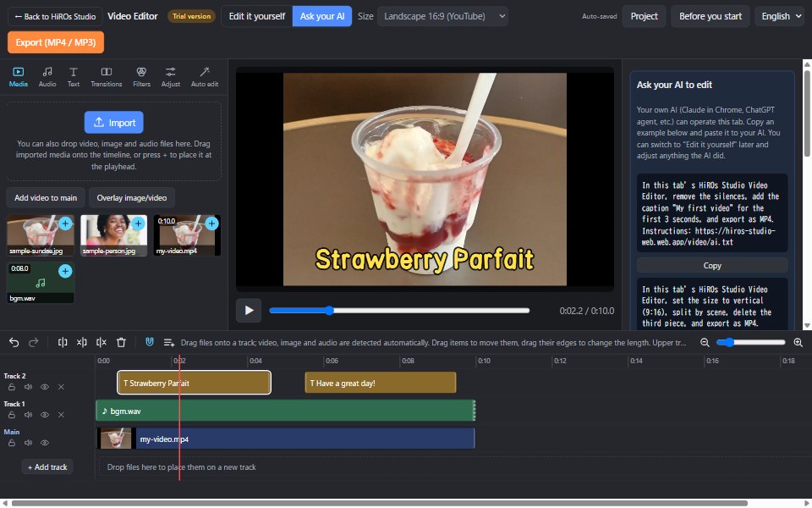This screenshot has height=508, width=812.
Task: Select bgm.wav media item
Action: [x=41, y=283]
